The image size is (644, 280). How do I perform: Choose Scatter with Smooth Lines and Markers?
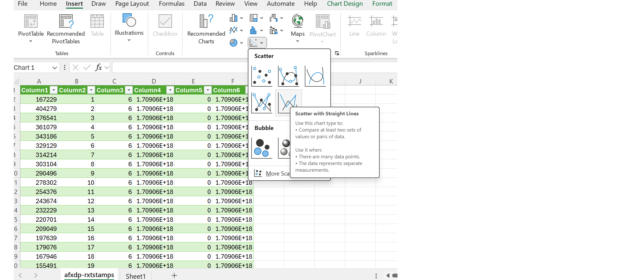coord(288,76)
